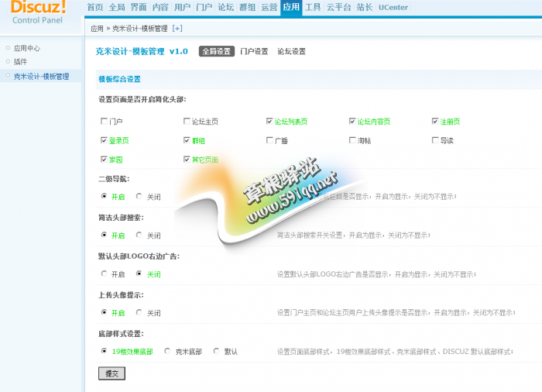Toggle the 广播 checkbox

click(269, 141)
